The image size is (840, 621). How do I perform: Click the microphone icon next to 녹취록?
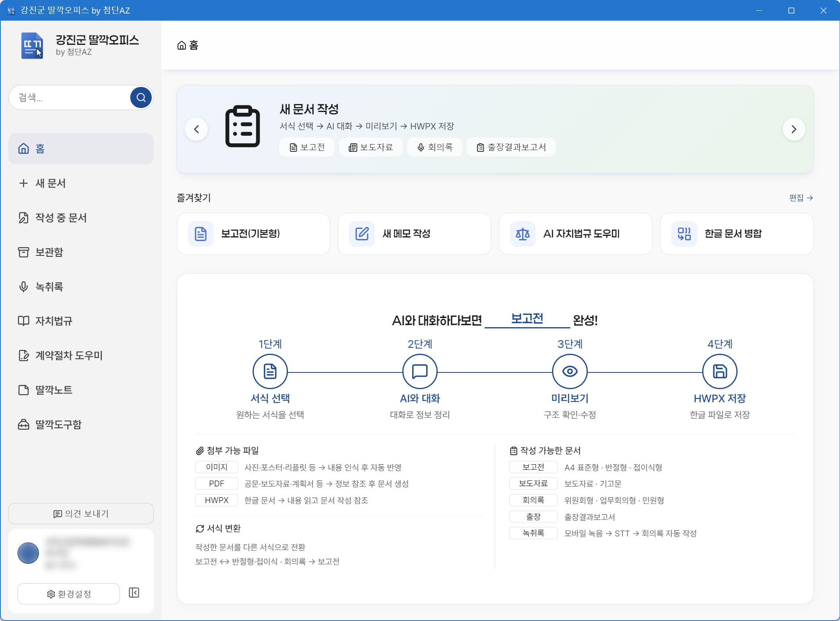coord(23,287)
